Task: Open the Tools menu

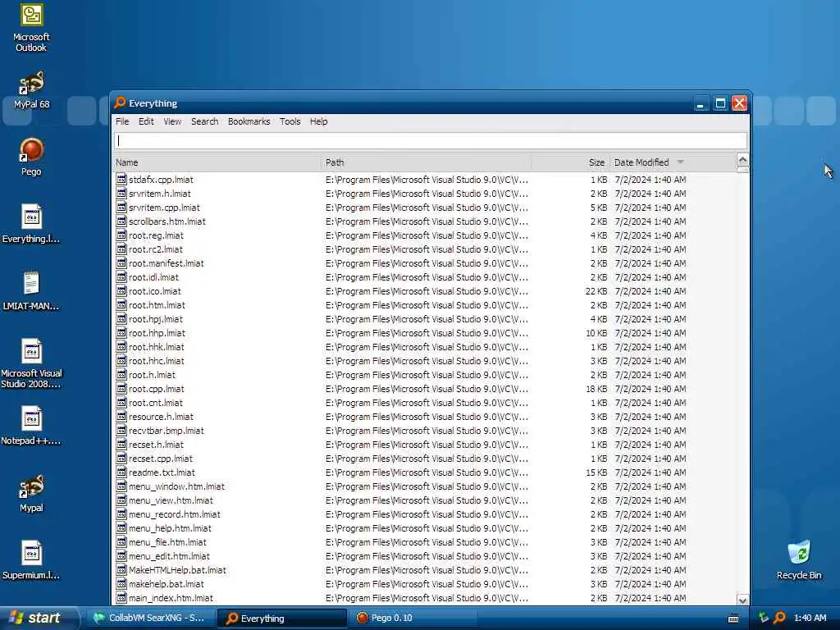Action: [x=290, y=121]
